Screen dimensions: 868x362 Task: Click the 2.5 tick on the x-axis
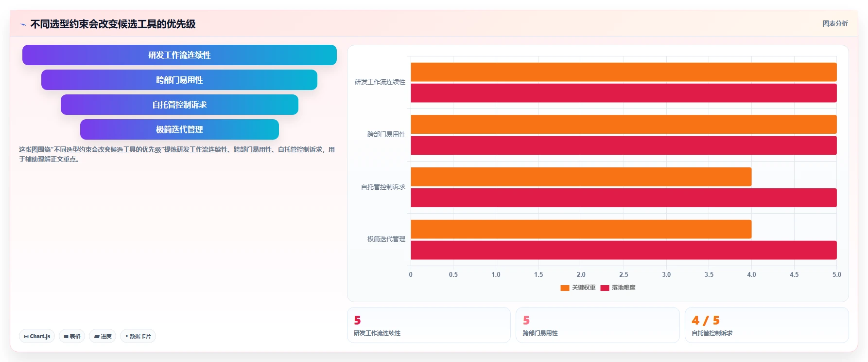624,274
